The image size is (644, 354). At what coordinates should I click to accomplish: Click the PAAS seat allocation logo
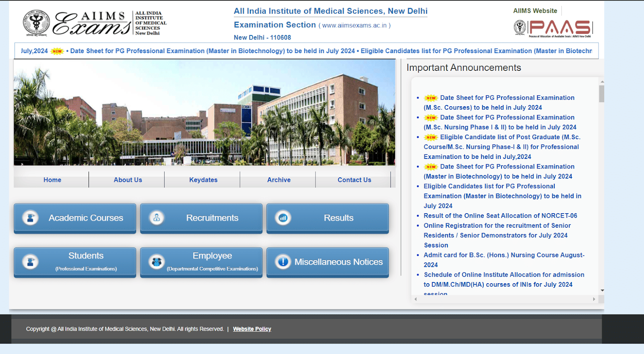(x=553, y=29)
